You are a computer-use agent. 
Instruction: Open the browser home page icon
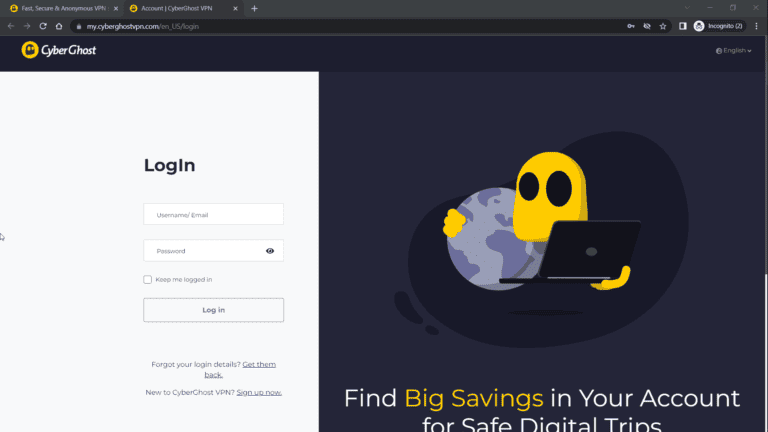pyautogui.click(x=59, y=26)
